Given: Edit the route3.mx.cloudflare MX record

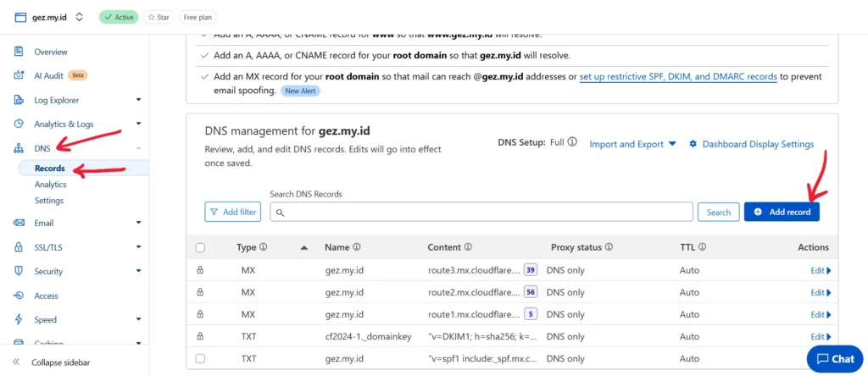Looking at the screenshot, I should tap(821, 270).
